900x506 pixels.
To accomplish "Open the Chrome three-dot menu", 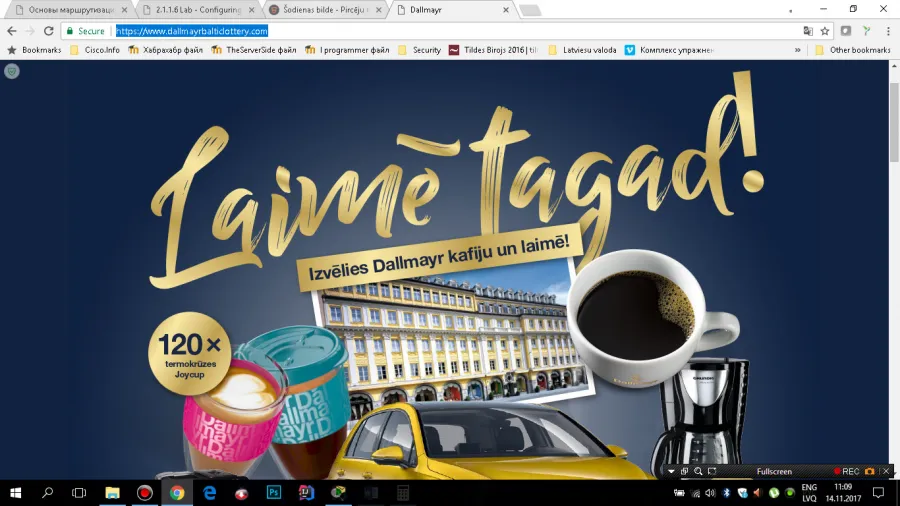I will 887,31.
